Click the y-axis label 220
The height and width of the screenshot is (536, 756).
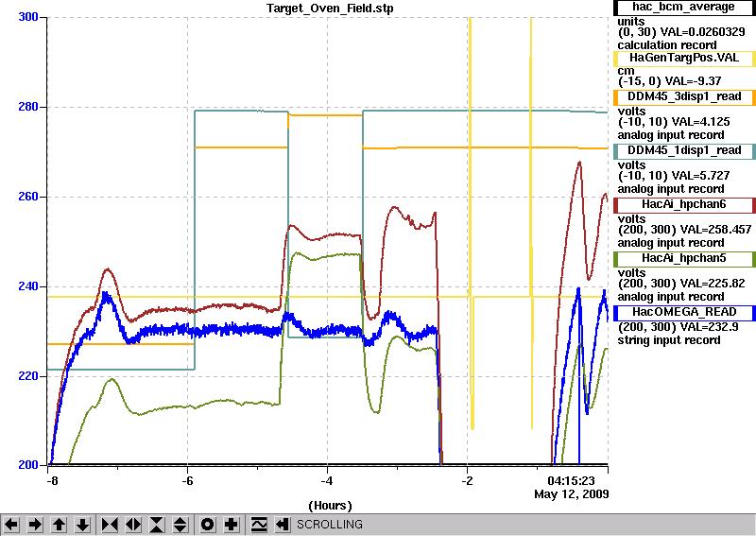pos(28,376)
